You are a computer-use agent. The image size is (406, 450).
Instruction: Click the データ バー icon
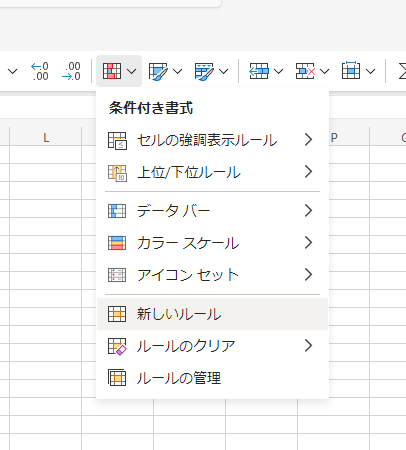click(117, 211)
